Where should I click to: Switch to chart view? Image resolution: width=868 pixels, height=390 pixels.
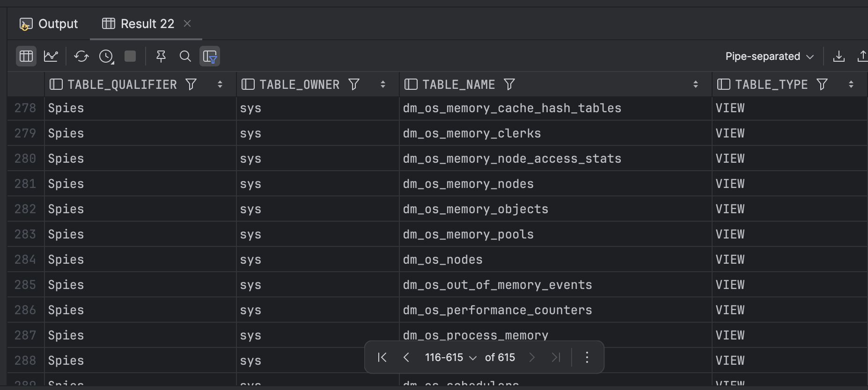pyautogui.click(x=51, y=57)
